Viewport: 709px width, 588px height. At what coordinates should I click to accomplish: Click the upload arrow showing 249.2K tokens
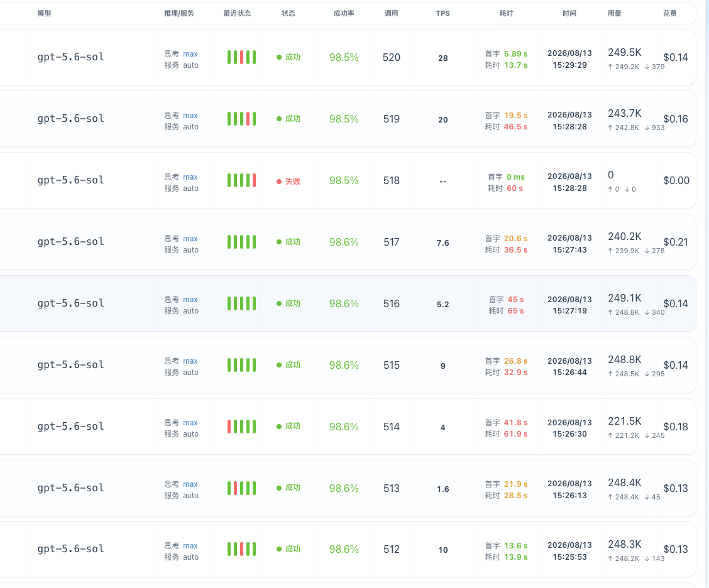point(610,67)
